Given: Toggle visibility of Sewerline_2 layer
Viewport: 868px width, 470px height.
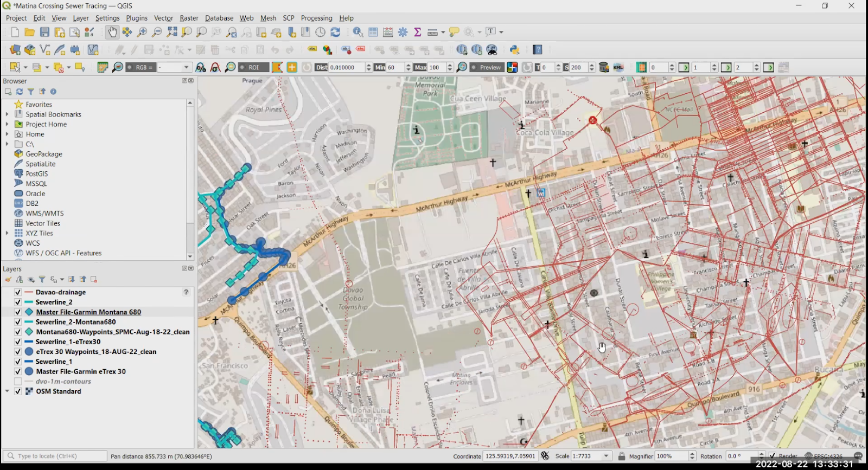Looking at the screenshot, I should point(18,302).
